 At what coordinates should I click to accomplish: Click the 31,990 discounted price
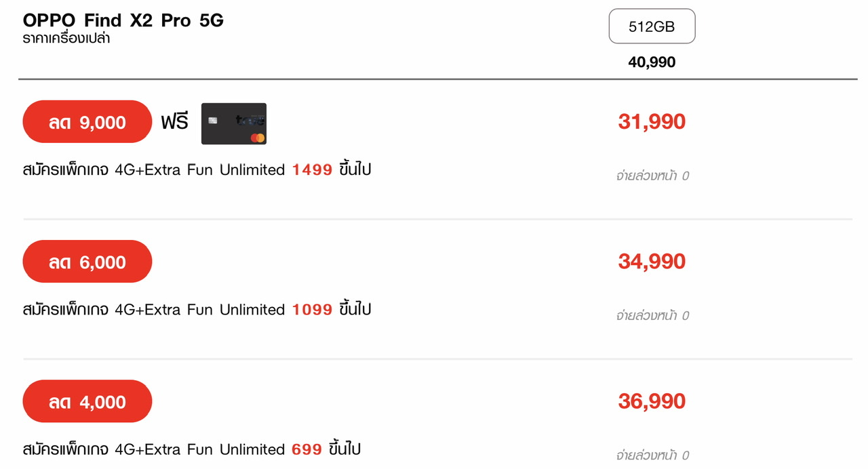[652, 122]
